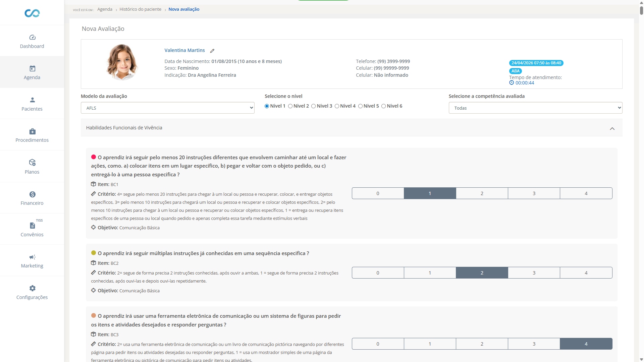
Task: Open Marketing megaphone icon
Action: 32,257
